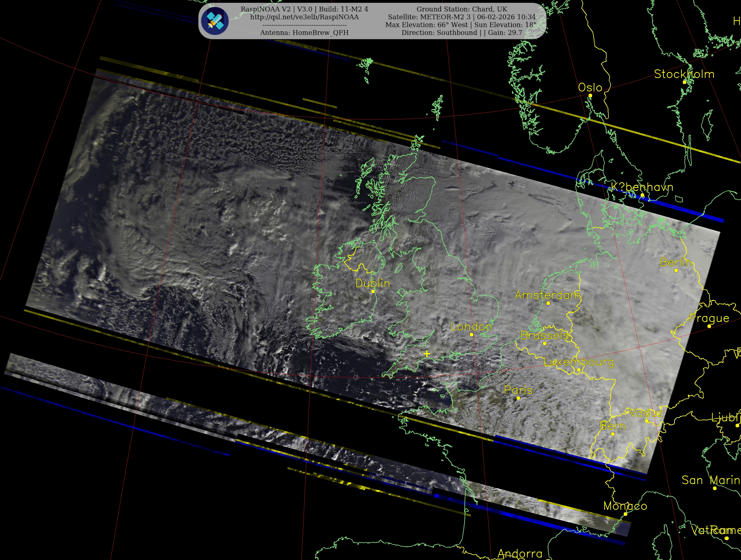Click the Stockholm city label
741x560 pixels.
coord(684,74)
